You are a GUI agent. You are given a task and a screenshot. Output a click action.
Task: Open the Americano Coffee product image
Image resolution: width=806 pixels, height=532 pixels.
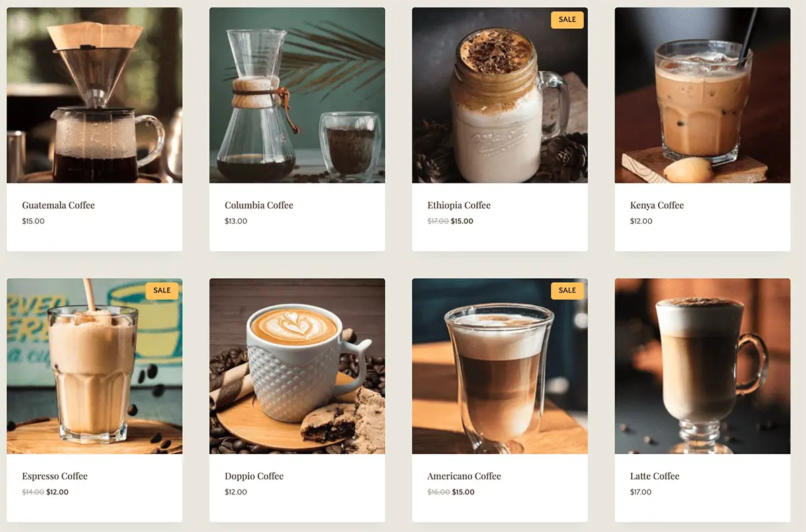(500, 366)
